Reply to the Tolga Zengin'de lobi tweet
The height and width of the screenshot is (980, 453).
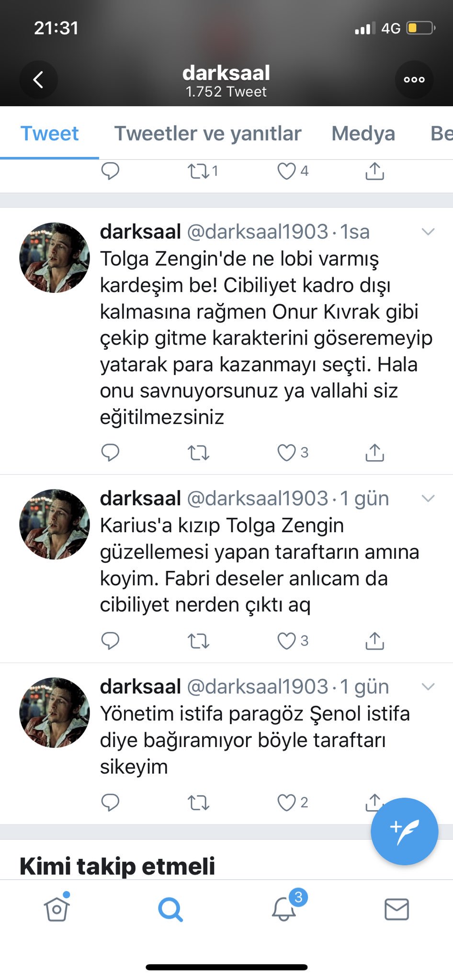[110, 452]
